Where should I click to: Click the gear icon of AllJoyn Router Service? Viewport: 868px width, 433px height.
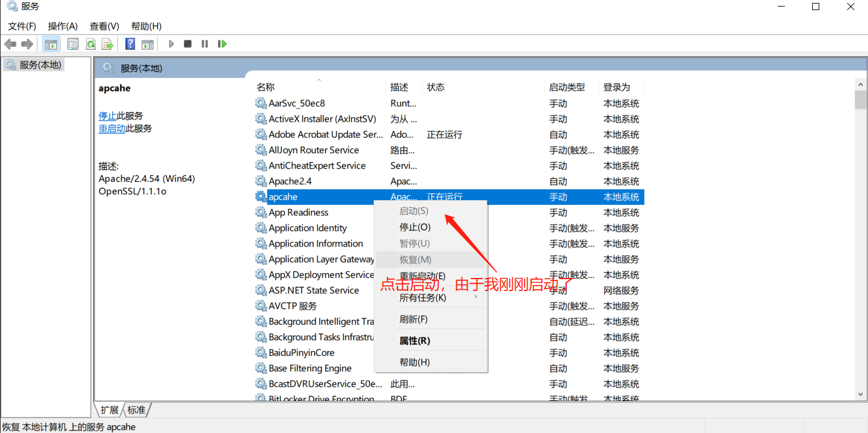click(x=261, y=150)
